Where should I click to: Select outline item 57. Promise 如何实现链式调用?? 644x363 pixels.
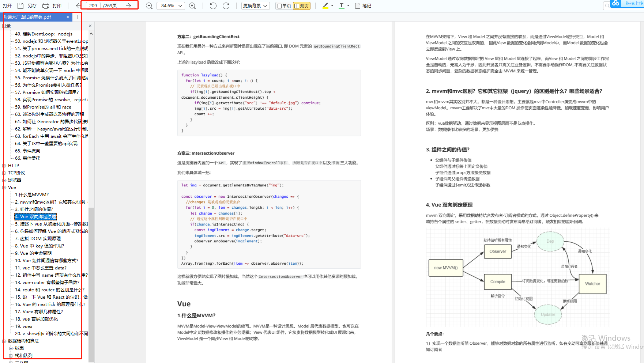click(47, 92)
